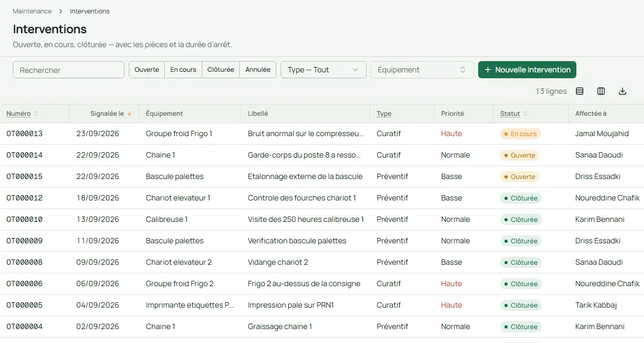Click 'Groupe froid Frigo 1' equipment cell
This screenshot has width=644, height=343.
tap(179, 133)
